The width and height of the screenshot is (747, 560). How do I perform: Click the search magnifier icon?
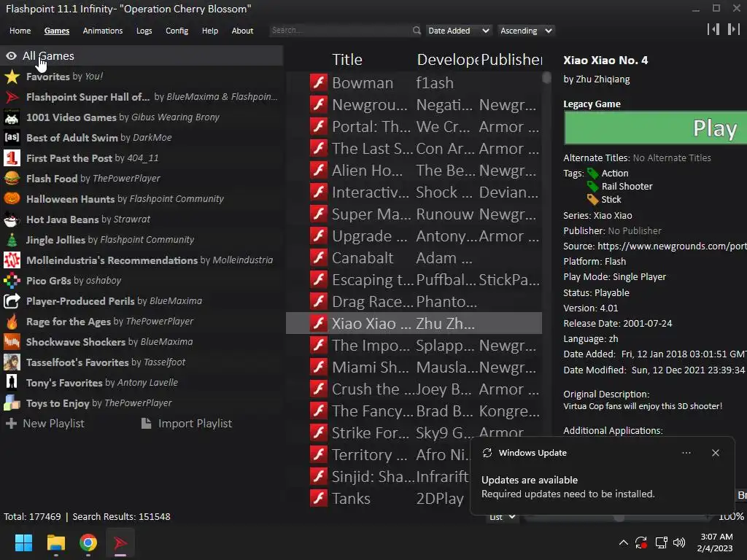tap(417, 31)
